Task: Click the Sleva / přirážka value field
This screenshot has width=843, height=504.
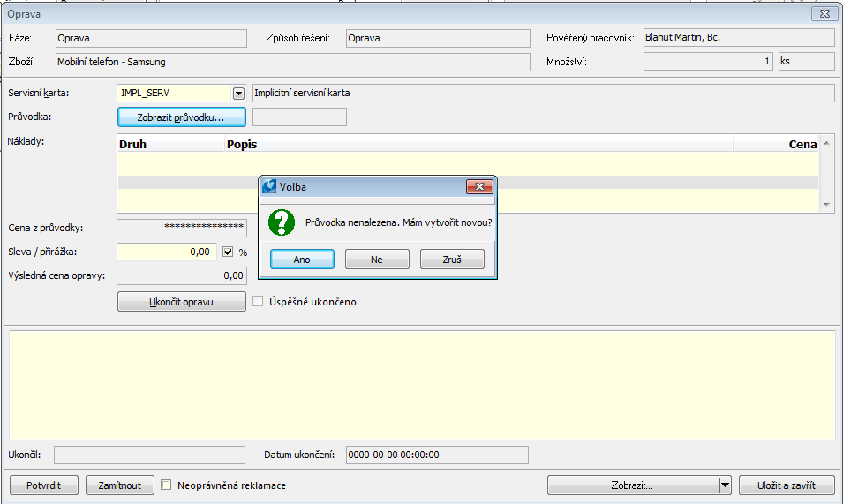Action: coord(167,252)
